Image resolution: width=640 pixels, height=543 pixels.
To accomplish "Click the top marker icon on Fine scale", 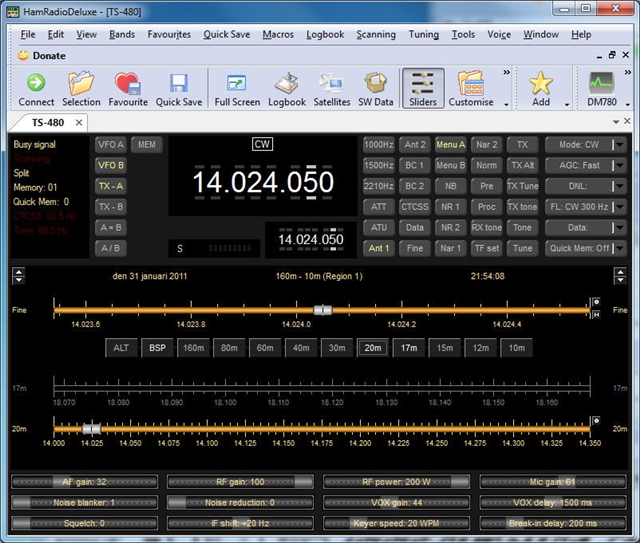I will [596, 302].
